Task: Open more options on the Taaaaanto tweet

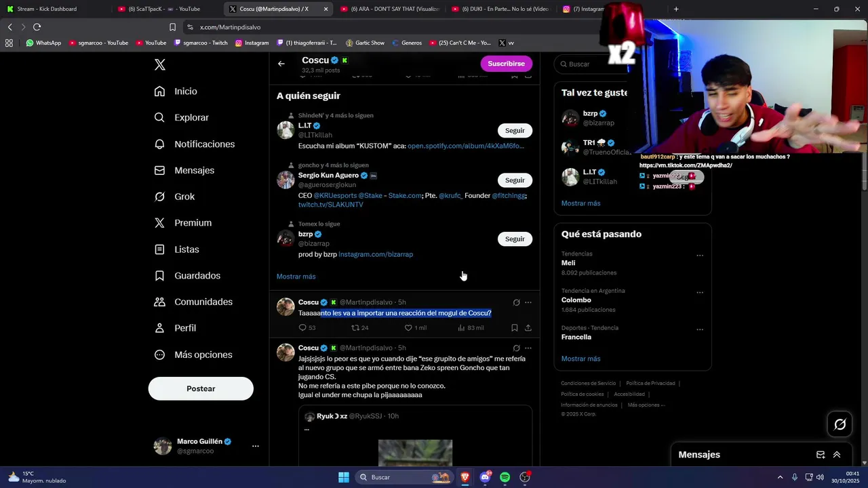Action: coord(528,303)
